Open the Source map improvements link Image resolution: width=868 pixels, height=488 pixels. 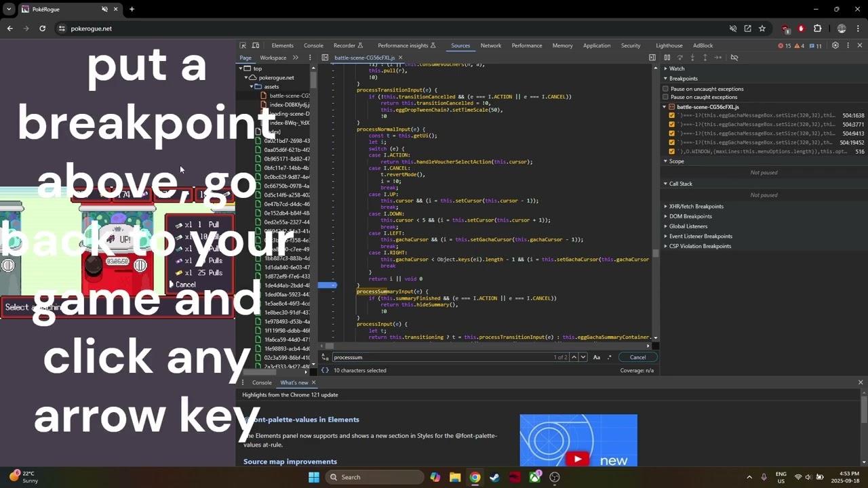[290, 462]
